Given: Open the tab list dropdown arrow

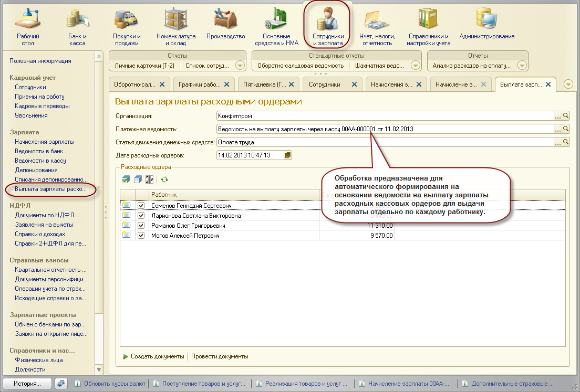Looking at the screenshot, I should coord(568,84).
